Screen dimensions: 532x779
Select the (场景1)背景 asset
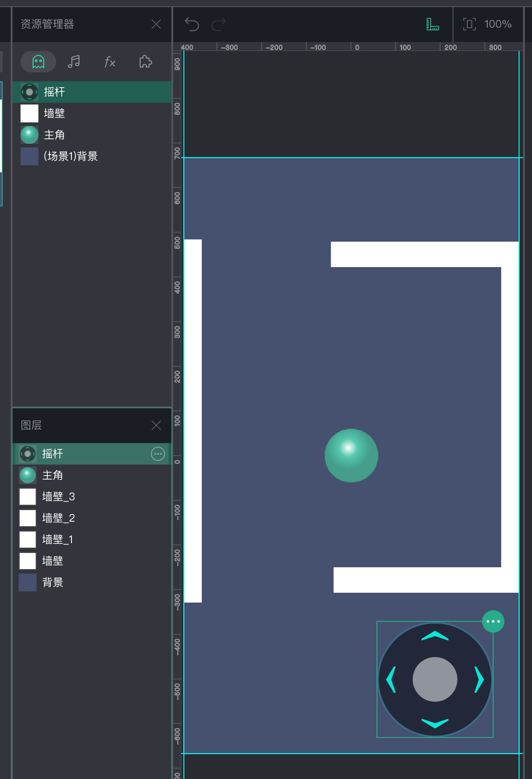click(71, 156)
